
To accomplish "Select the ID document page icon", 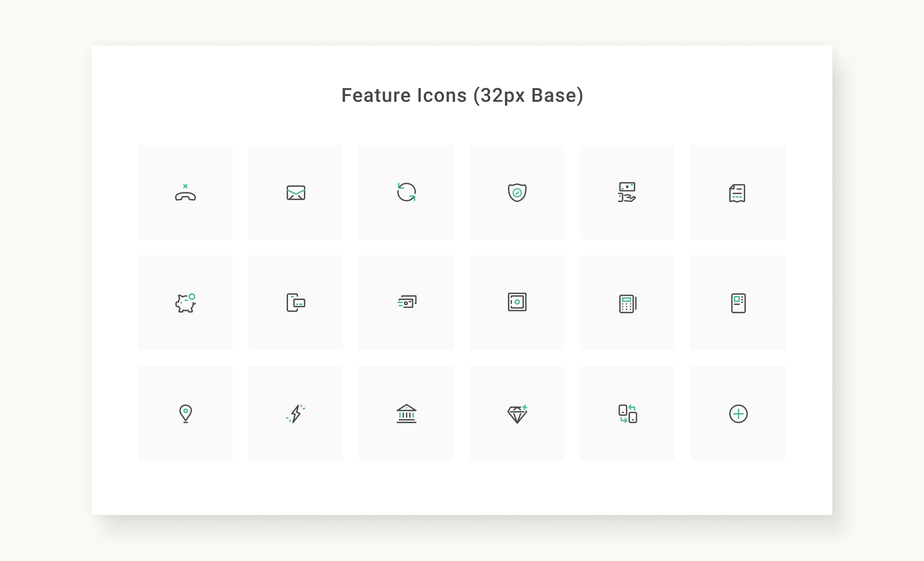I will [x=738, y=303].
